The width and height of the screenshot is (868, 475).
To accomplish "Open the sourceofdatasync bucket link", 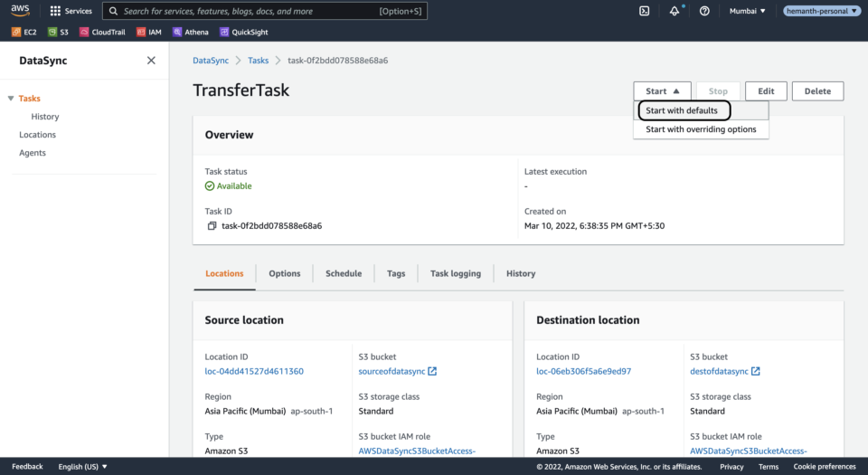I will [392, 372].
